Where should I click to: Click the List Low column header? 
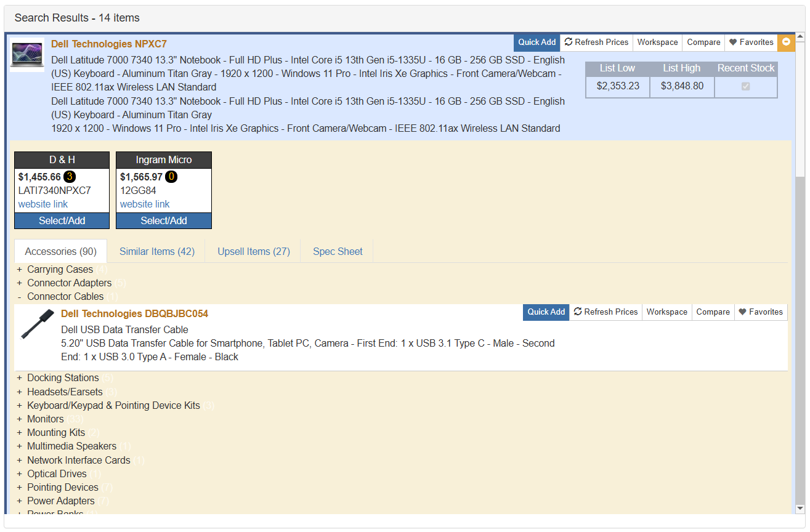pyautogui.click(x=618, y=68)
